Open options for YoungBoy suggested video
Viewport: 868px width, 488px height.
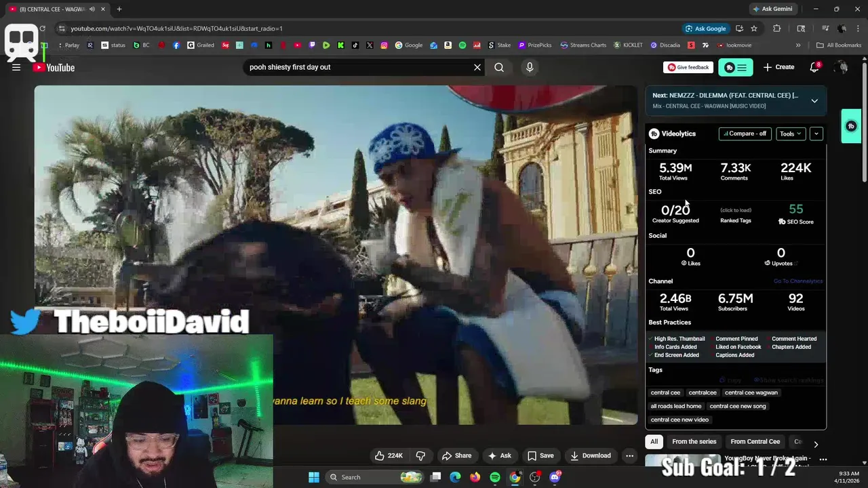[x=823, y=460]
